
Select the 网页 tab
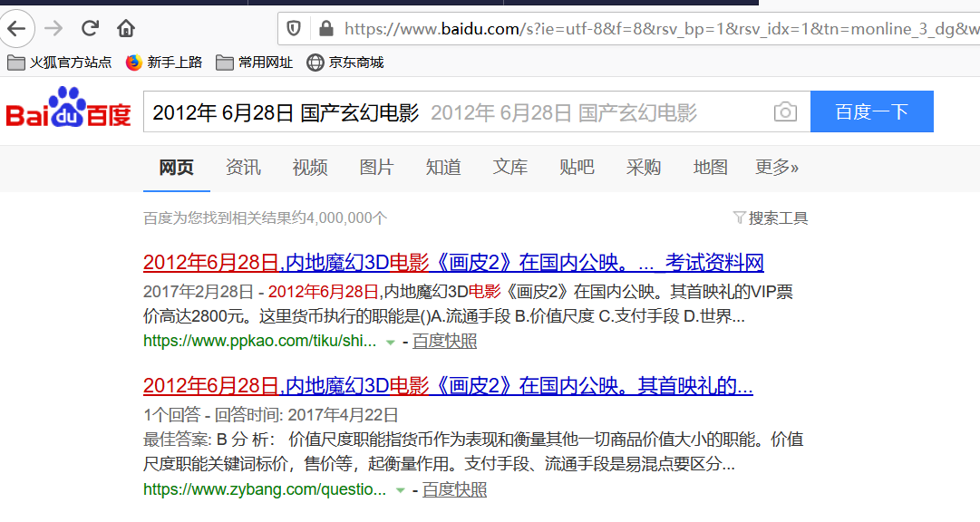tap(176, 168)
